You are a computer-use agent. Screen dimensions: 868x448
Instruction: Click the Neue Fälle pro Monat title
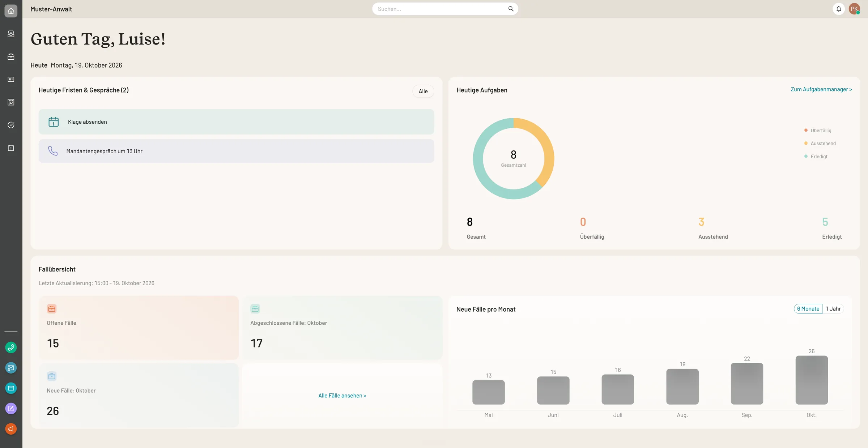point(486,310)
